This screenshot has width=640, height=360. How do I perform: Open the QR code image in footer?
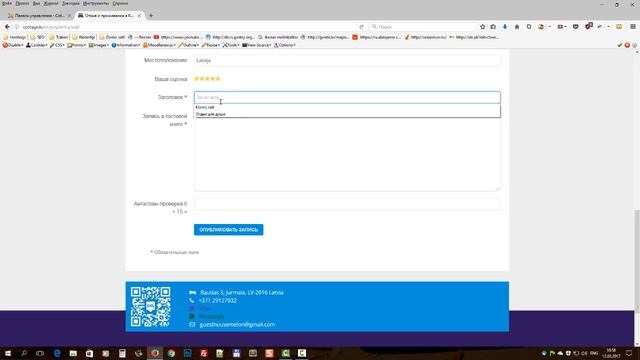tap(151, 307)
